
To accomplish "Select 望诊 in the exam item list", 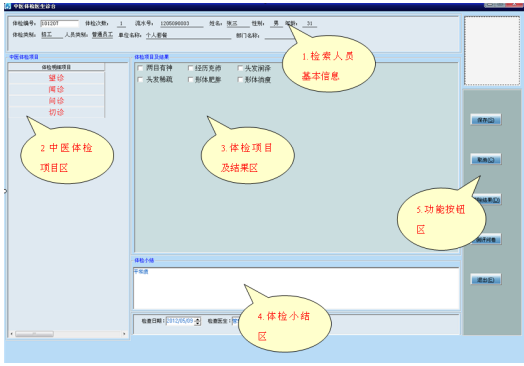I will 56,78.
